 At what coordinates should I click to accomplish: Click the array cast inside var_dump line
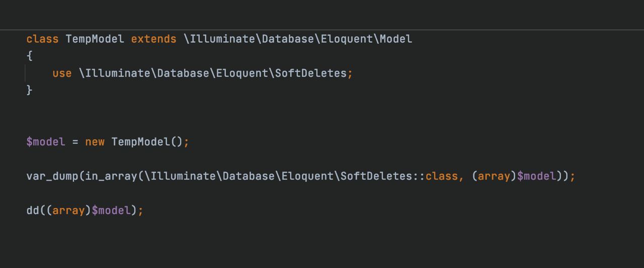pos(494,176)
